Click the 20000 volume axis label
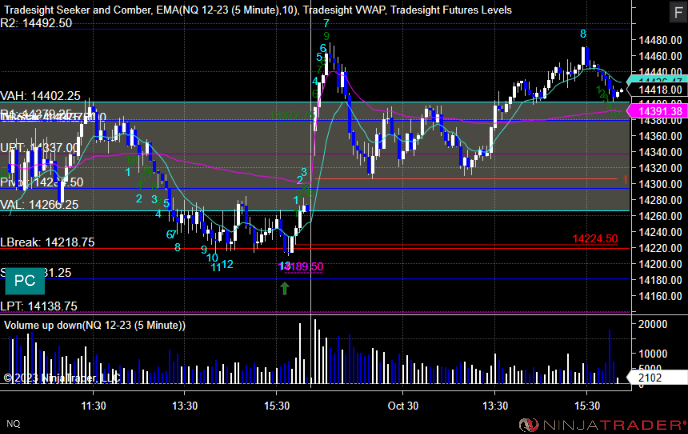The height and width of the screenshot is (434, 688). (x=653, y=324)
